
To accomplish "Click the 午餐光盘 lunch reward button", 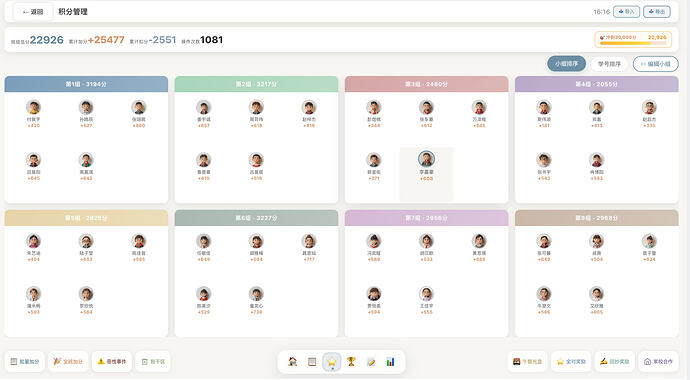I will point(527,362).
